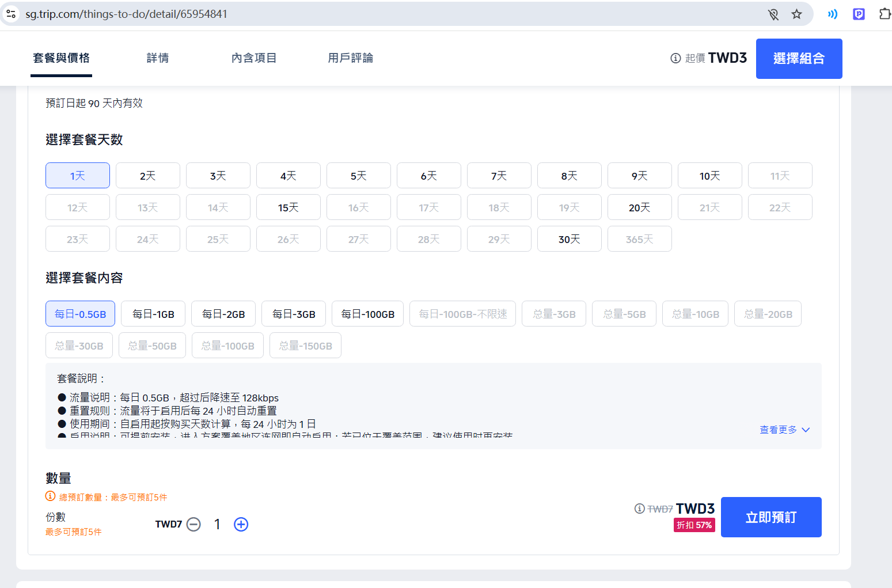Click the 重置规则 description line

coord(168,411)
